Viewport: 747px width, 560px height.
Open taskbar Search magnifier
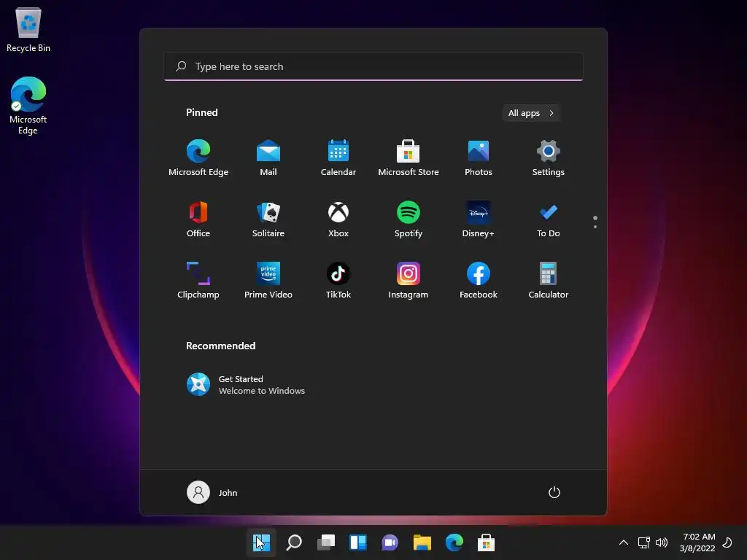coord(294,542)
